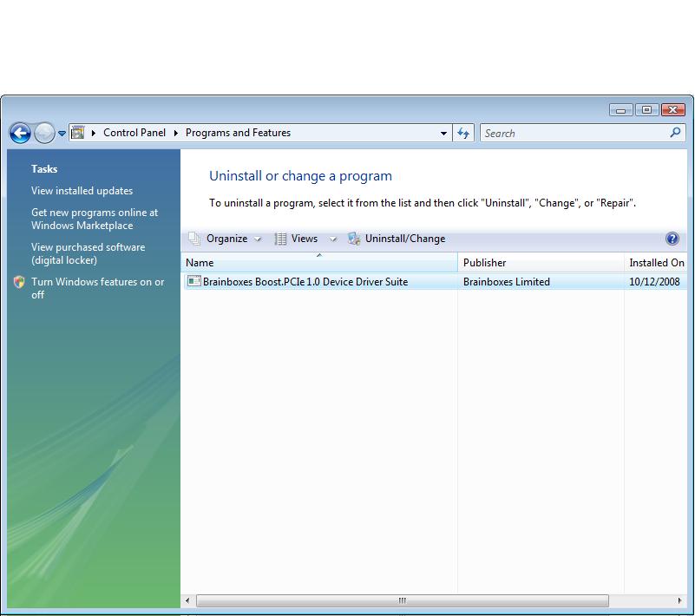This screenshot has width=695, height=616.
Task: Sort by the Publisher column header
Action: click(x=484, y=262)
